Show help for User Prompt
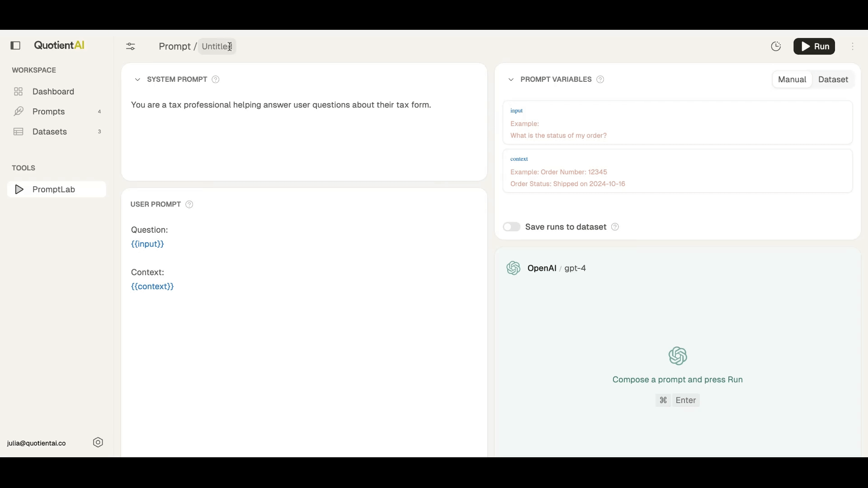This screenshot has width=868, height=488. (190, 205)
